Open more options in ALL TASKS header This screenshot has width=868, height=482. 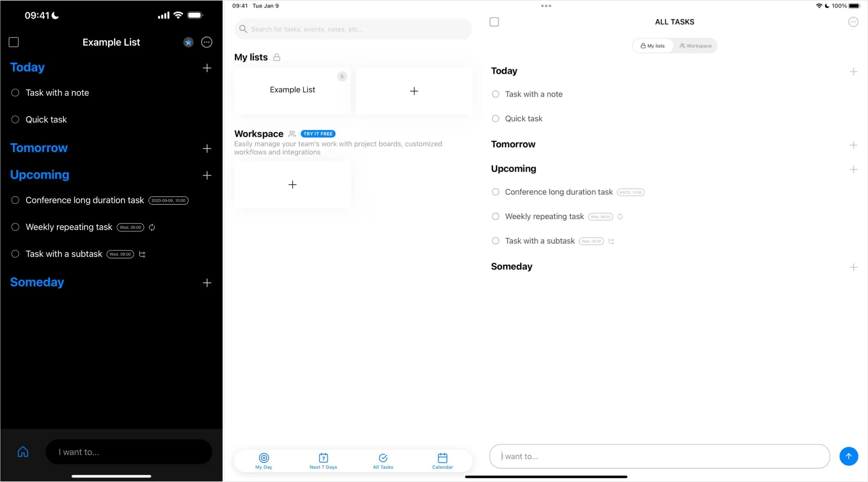(x=853, y=22)
